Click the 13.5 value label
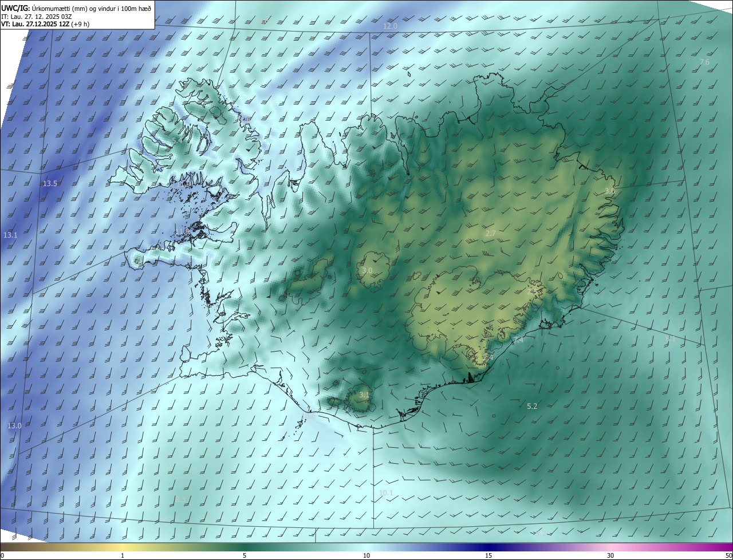 coord(50,183)
